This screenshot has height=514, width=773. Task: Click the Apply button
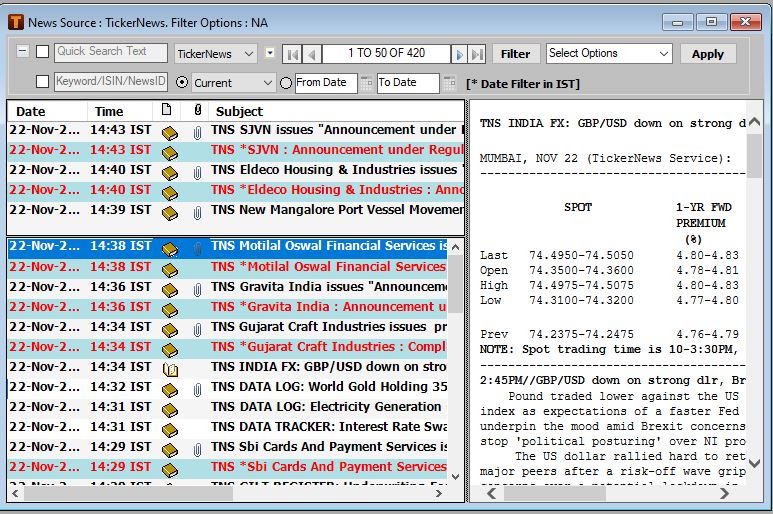708,54
